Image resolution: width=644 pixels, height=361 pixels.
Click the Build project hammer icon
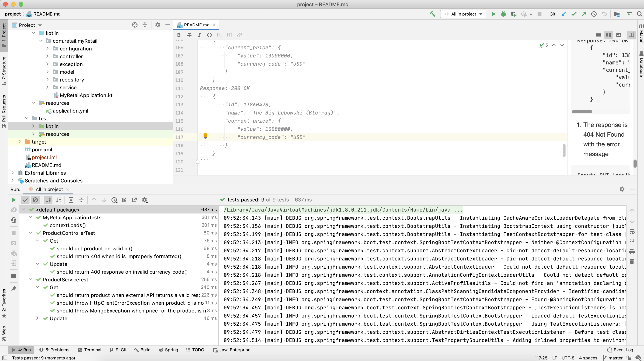[432, 14]
